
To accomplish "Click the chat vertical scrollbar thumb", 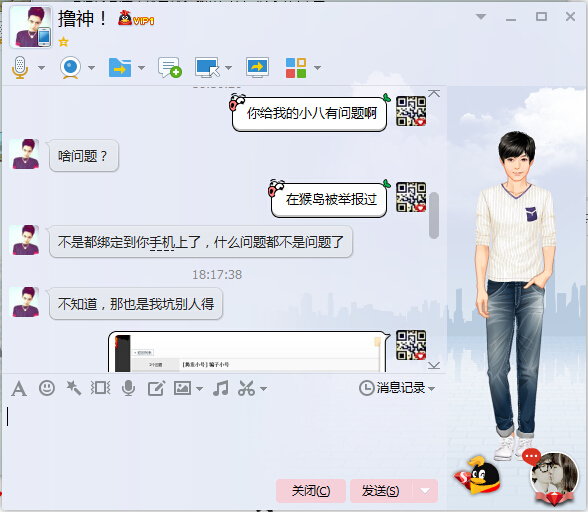I will pos(434,215).
